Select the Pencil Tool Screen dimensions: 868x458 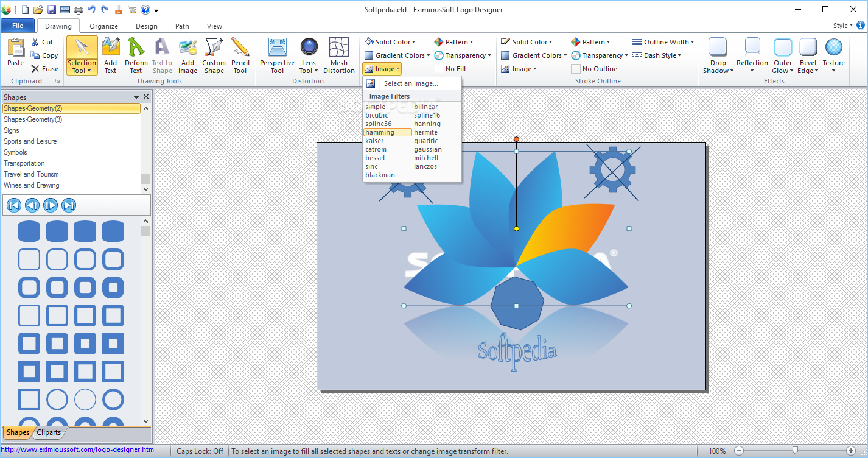pos(240,55)
